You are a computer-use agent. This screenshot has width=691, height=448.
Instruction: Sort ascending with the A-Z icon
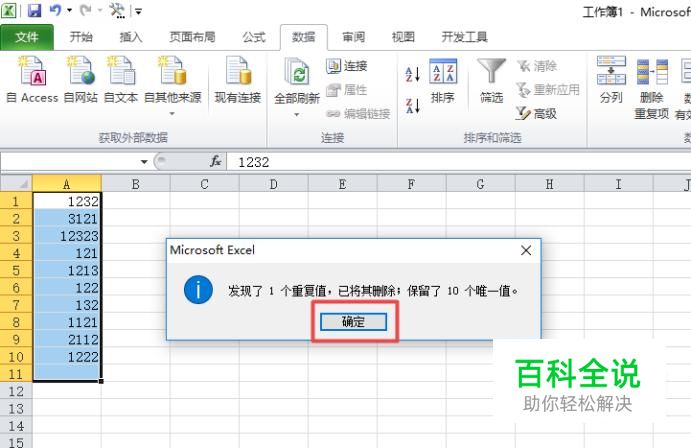(x=412, y=74)
